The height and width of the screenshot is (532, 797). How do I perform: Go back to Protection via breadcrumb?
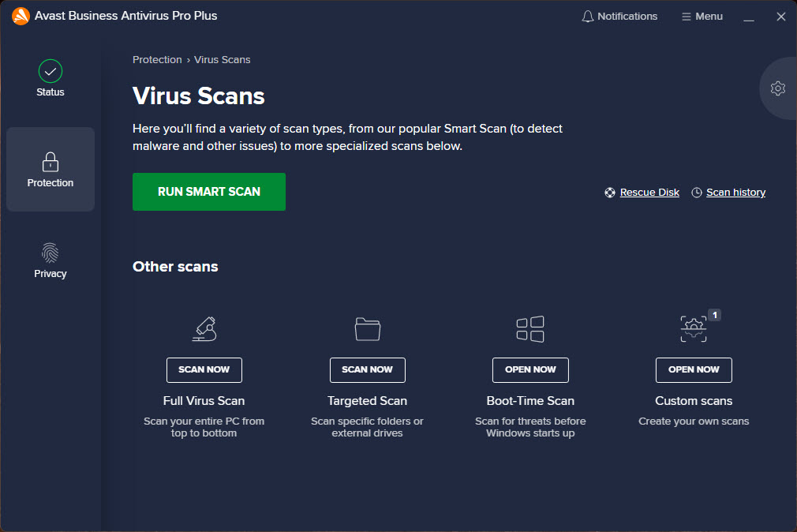(x=157, y=60)
